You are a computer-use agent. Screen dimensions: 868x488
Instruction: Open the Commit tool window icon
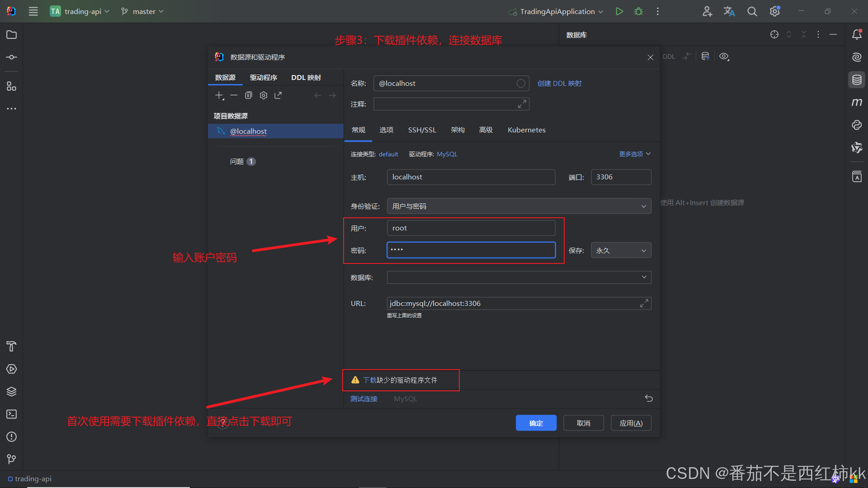[x=12, y=57]
